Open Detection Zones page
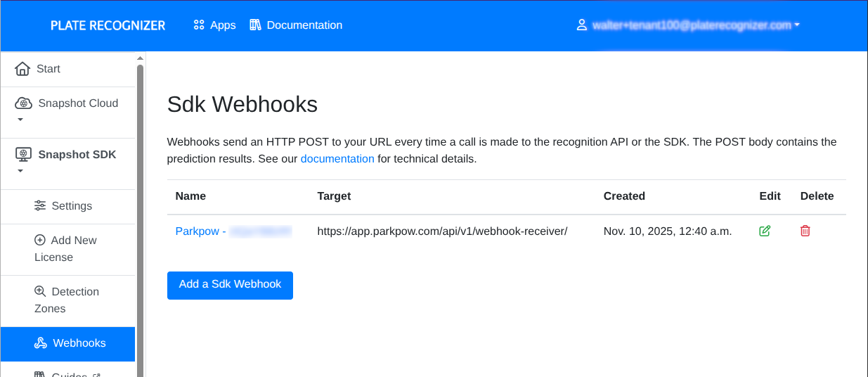 [67, 300]
